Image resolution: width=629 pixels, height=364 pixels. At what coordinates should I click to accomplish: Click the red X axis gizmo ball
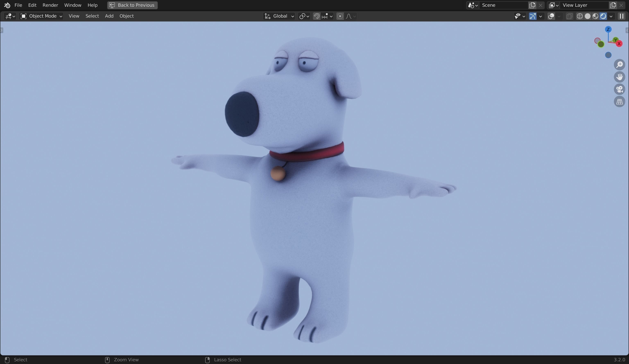coord(619,44)
